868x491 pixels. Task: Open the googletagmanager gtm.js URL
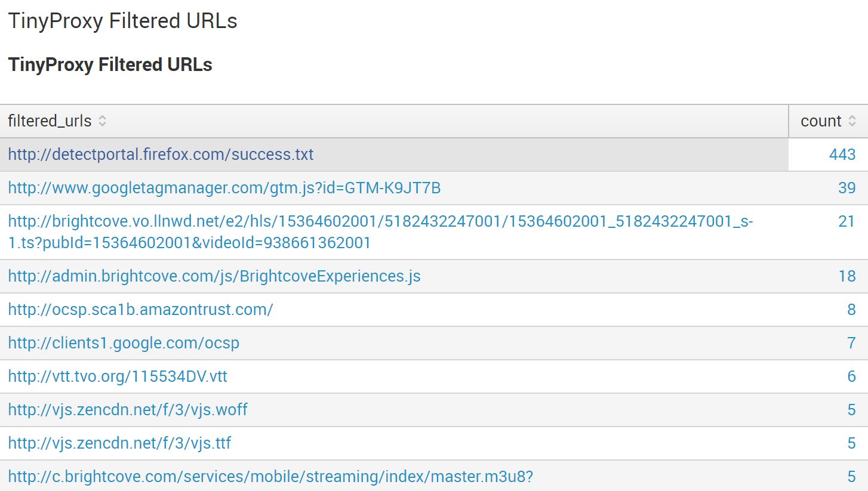(225, 187)
